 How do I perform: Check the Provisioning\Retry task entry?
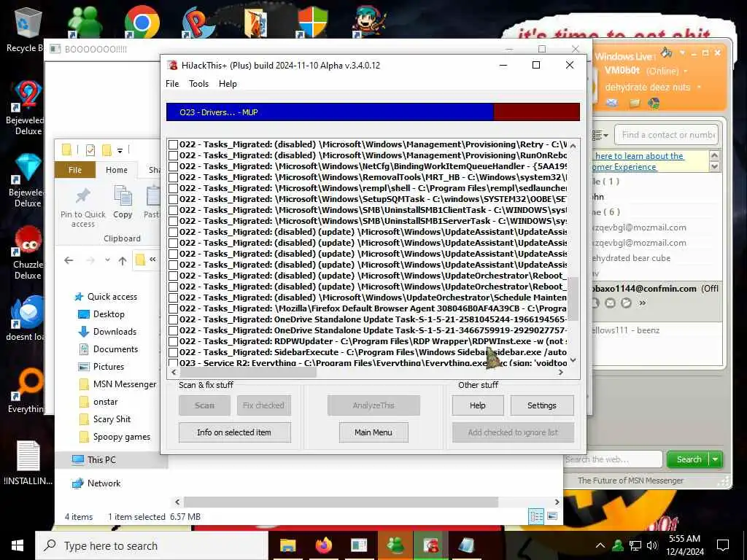click(174, 145)
